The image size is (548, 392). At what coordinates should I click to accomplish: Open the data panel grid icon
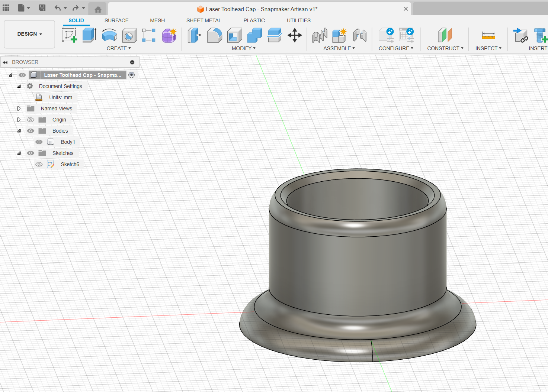pos(6,8)
